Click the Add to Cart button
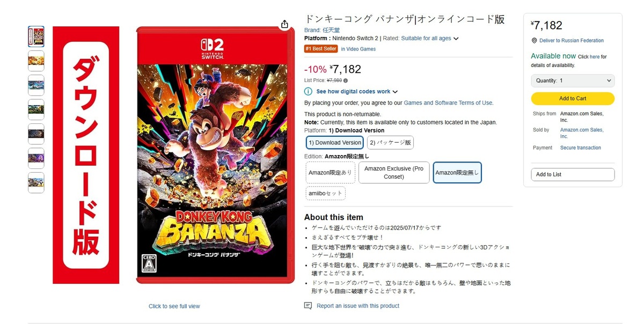 [x=573, y=99]
